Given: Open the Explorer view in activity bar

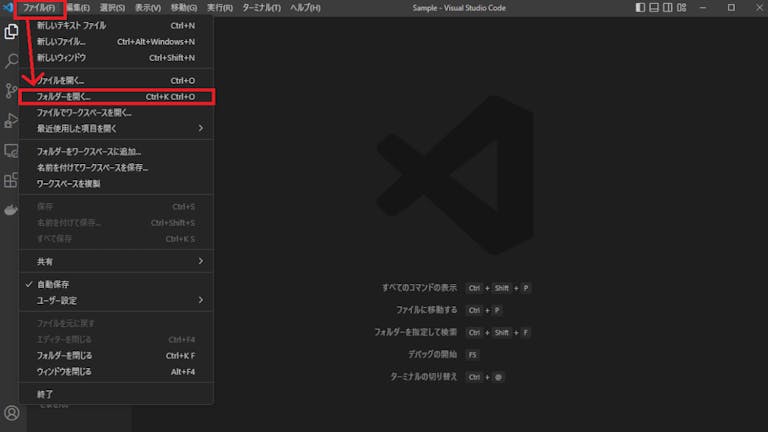Looking at the screenshot, I should point(11,31).
